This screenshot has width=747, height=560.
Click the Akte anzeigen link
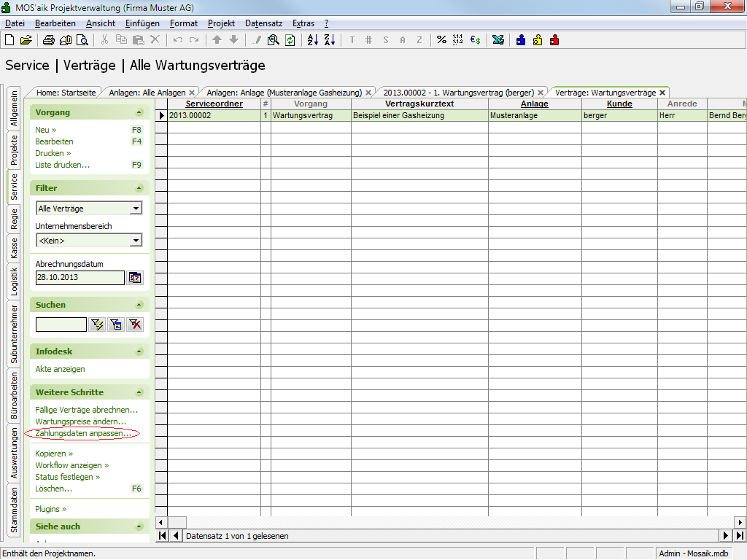(x=60, y=369)
